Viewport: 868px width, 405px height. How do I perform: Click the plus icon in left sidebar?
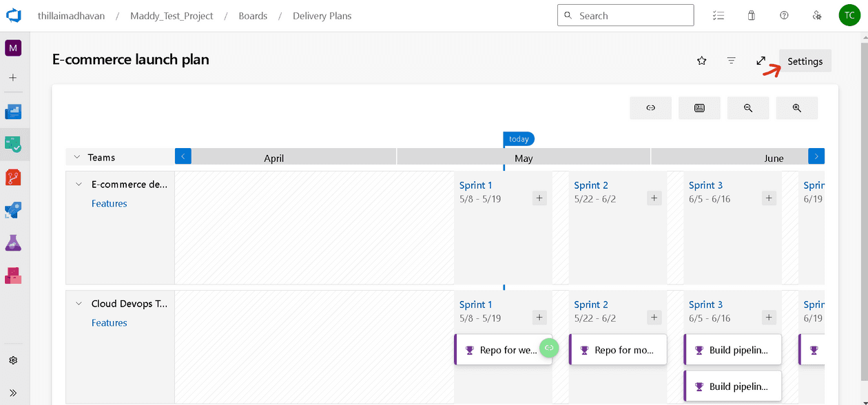13,78
